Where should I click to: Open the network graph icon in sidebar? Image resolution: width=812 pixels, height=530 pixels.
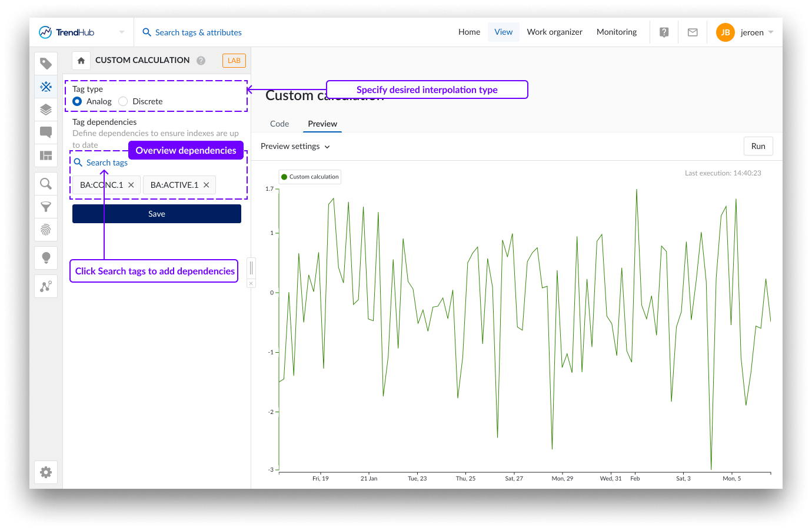pyautogui.click(x=46, y=286)
